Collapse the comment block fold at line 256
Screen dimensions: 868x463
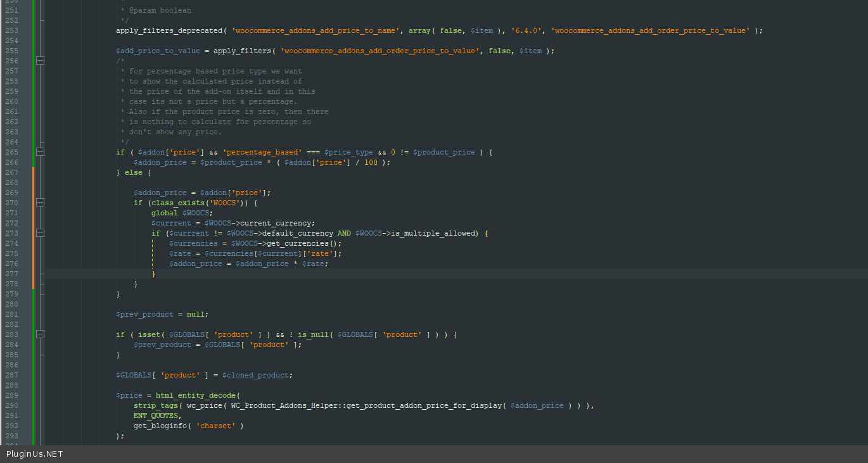click(x=41, y=61)
